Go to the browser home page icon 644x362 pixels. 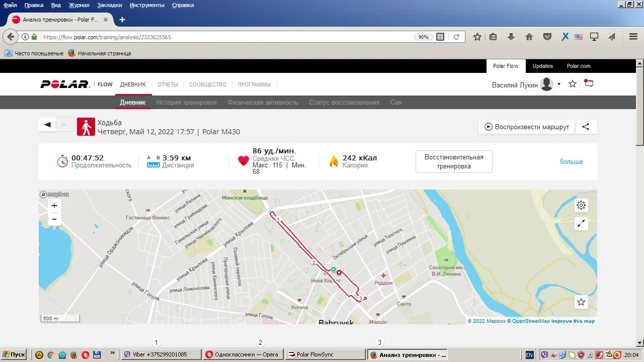529,37
